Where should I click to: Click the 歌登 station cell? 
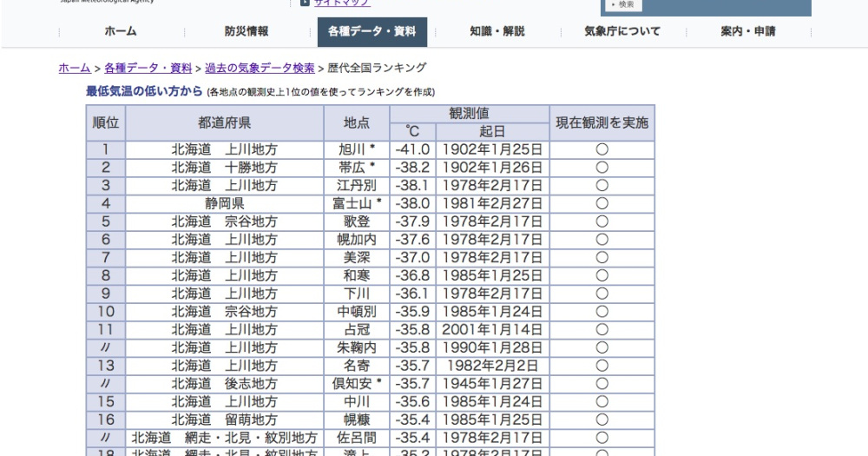coord(357,221)
